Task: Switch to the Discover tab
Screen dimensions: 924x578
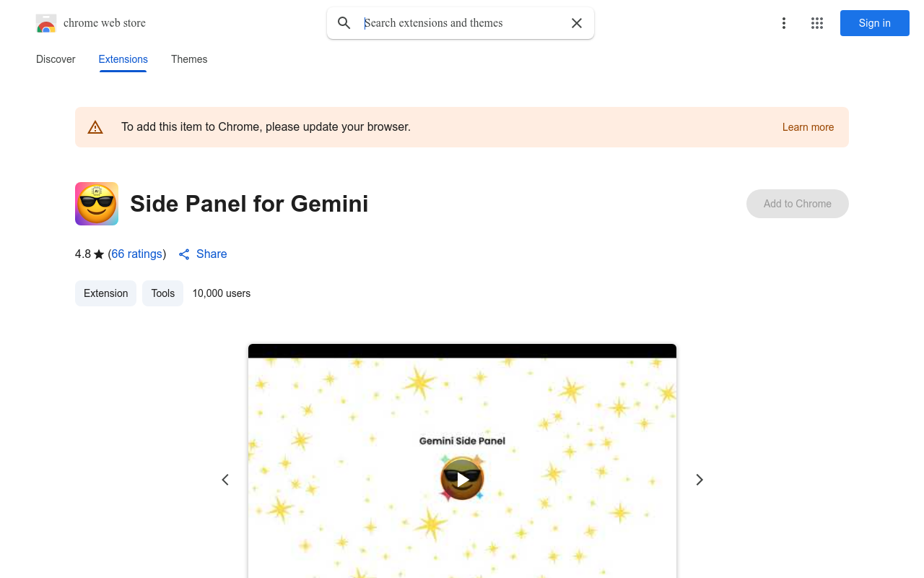Action: (56, 59)
